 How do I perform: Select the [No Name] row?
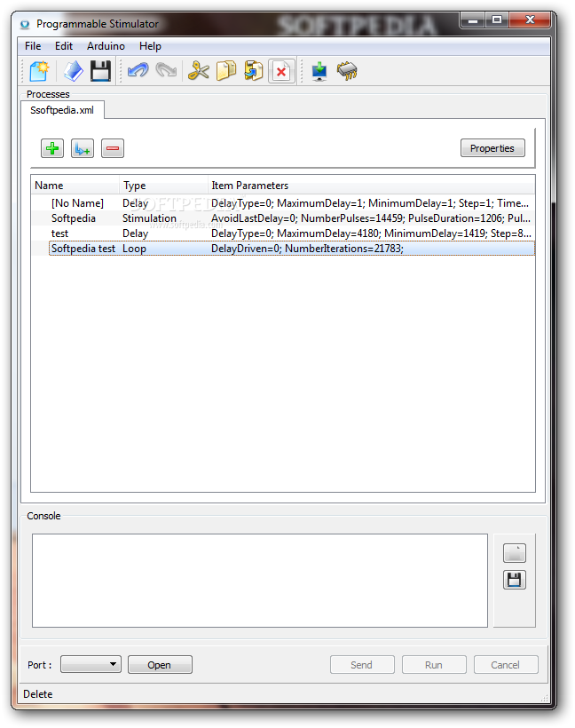coord(283,203)
